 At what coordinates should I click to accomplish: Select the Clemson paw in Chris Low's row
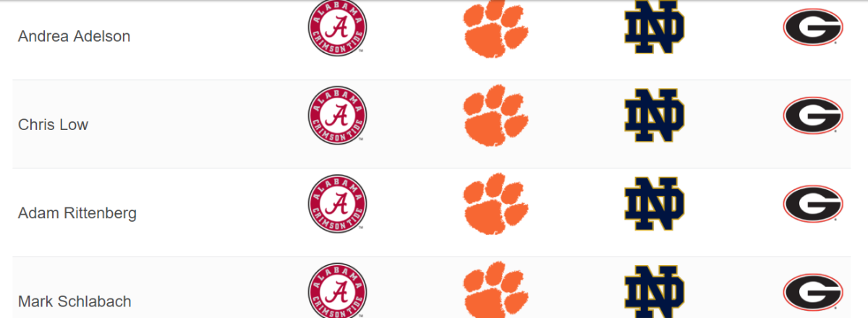pos(495,116)
